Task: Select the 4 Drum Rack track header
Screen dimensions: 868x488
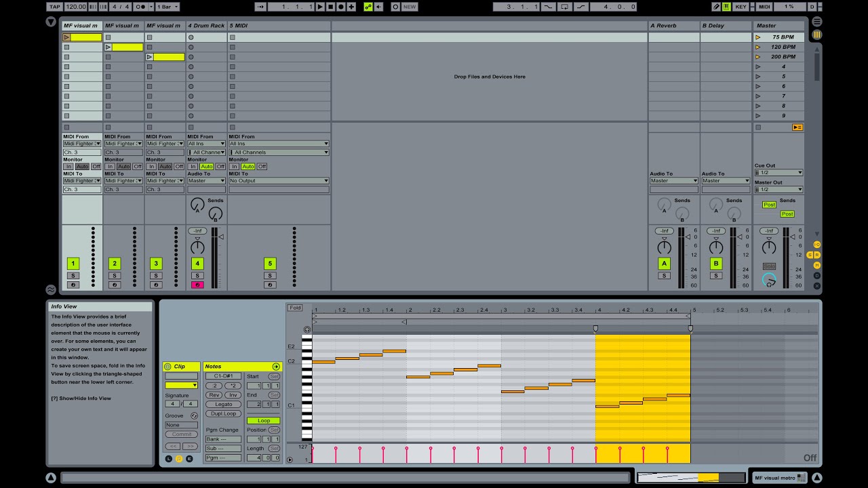Action: (x=206, y=26)
